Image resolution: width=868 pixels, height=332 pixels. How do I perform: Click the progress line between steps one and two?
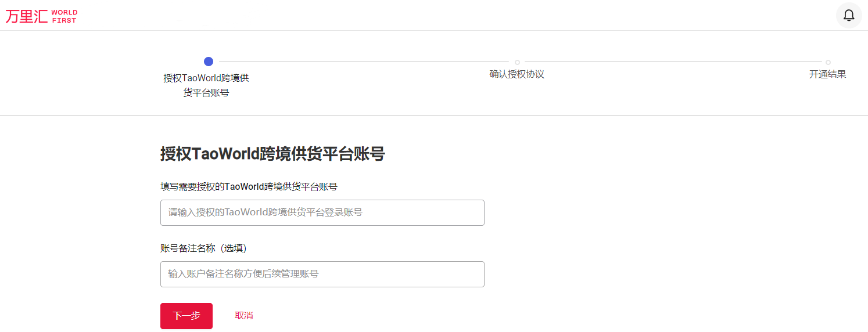tap(363, 62)
